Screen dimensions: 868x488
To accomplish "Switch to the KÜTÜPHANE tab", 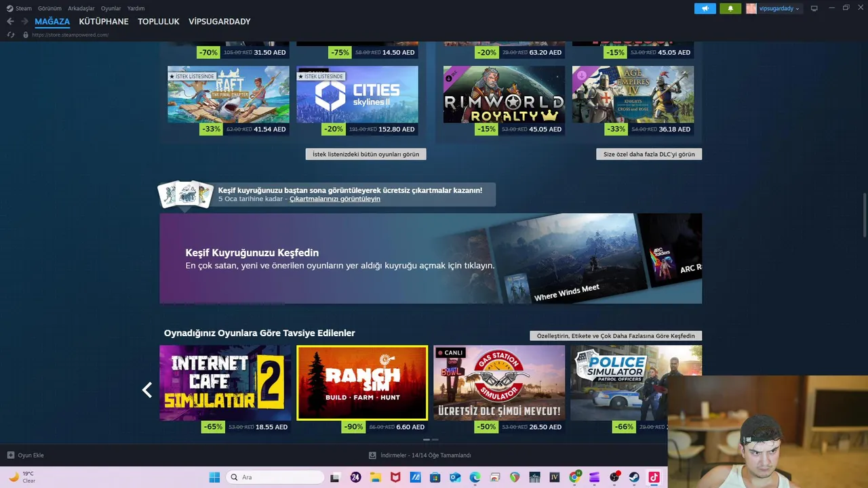I will (x=104, y=22).
